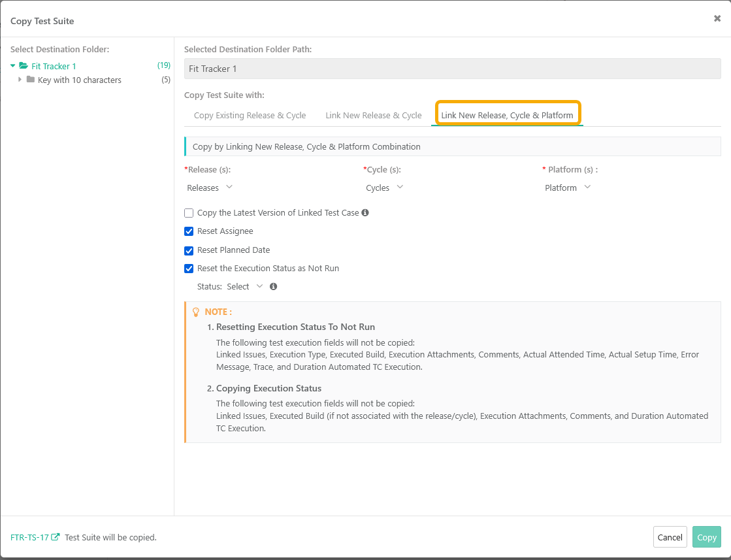Image resolution: width=731 pixels, height=560 pixels.
Task: Click the folder icon for Key with 10 characters
Action: (x=31, y=80)
